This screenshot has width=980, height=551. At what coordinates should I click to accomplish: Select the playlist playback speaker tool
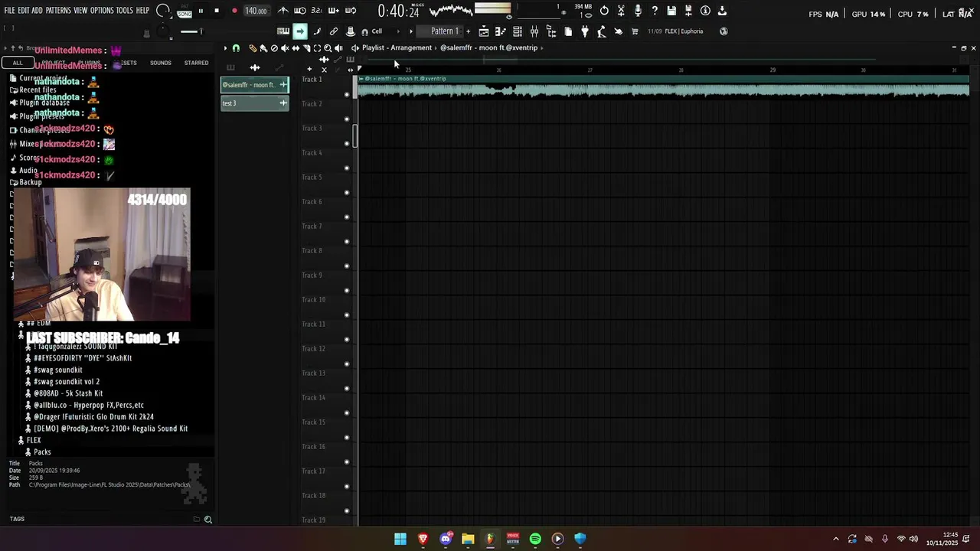(338, 48)
